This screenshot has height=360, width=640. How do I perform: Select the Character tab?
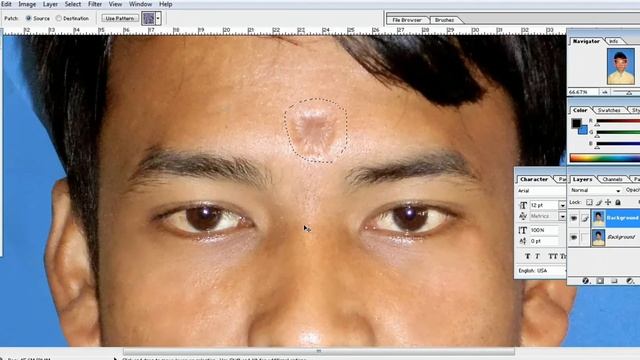534,179
